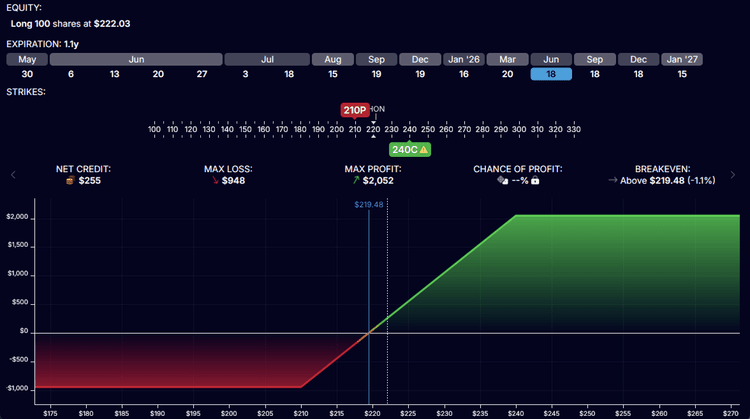The image size is (750, 419).
Task: Click the $2,000 label on the chart's profit axis
Action: pos(17,217)
